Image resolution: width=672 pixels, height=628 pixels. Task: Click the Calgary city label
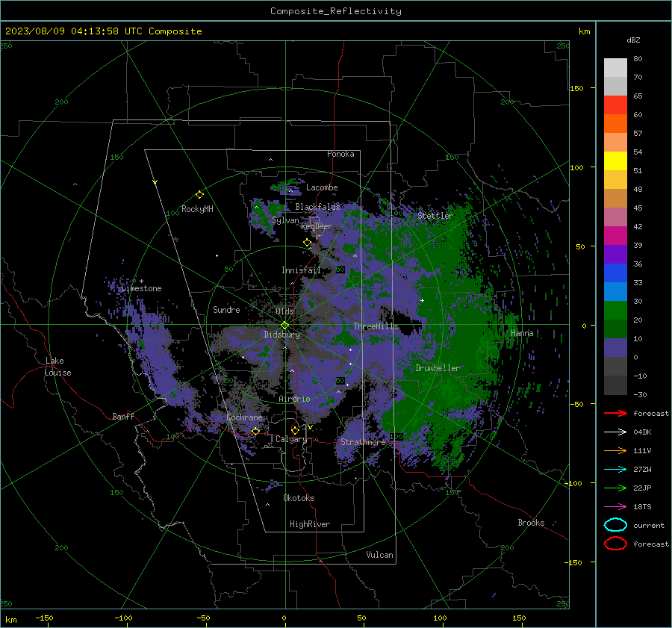click(x=291, y=439)
